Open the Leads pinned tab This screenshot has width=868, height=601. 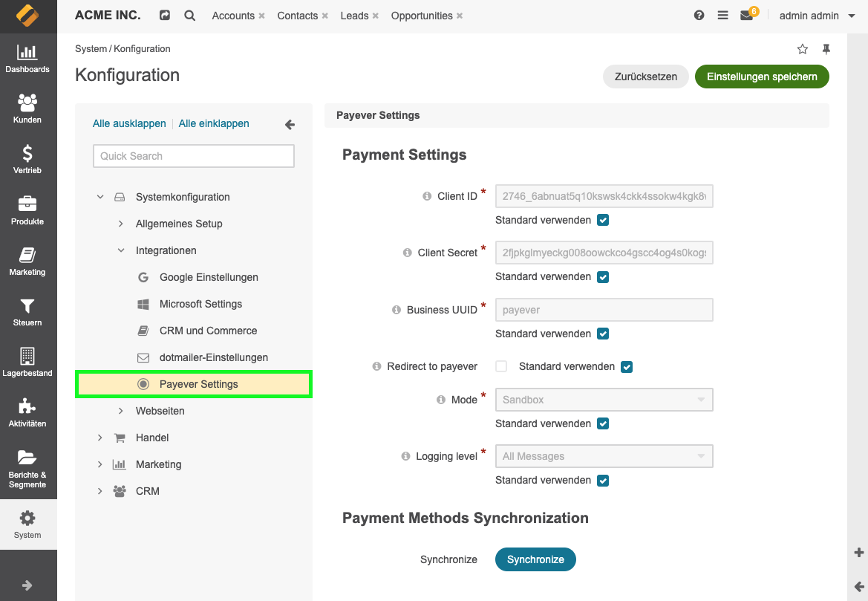click(x=354, y=16)
